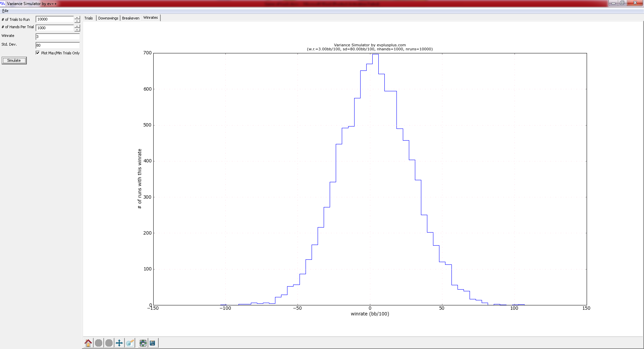Save the figure with floppy disk icon

153,343
